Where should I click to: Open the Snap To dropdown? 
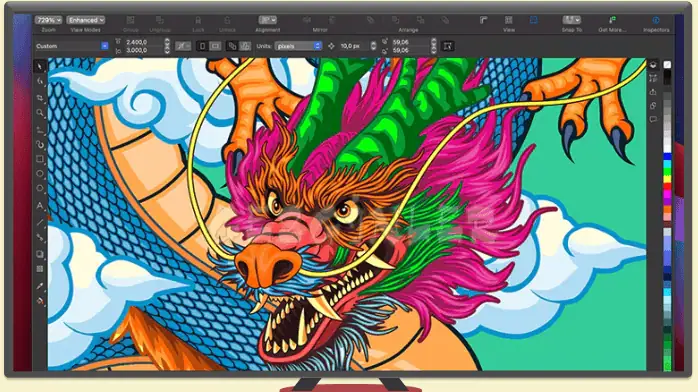572,20
